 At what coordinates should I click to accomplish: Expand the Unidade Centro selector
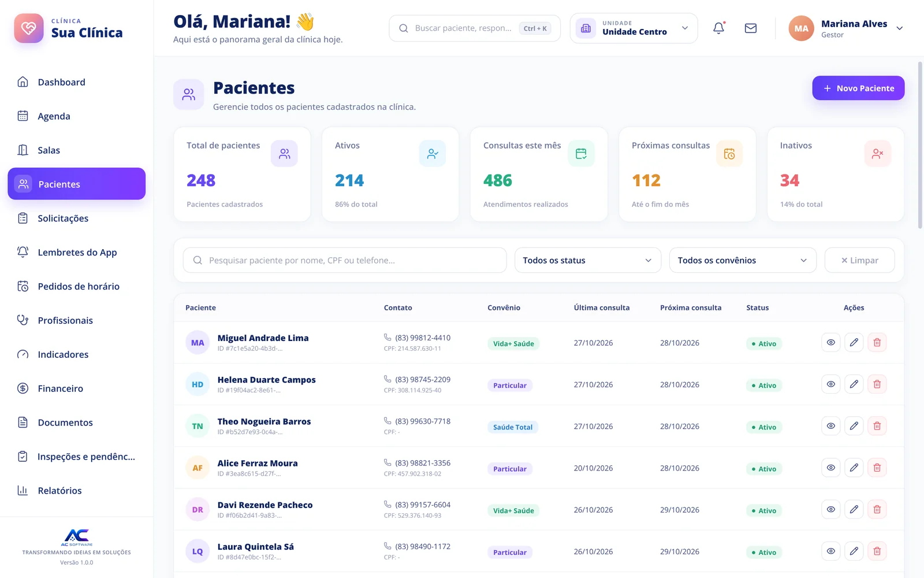coord(634,28)
